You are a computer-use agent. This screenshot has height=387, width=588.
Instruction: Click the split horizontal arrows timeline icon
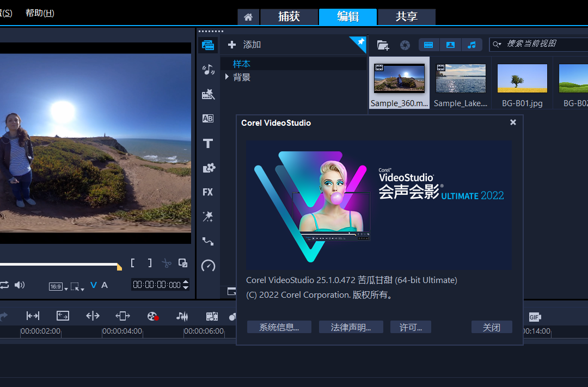click(x=93, y=316)
